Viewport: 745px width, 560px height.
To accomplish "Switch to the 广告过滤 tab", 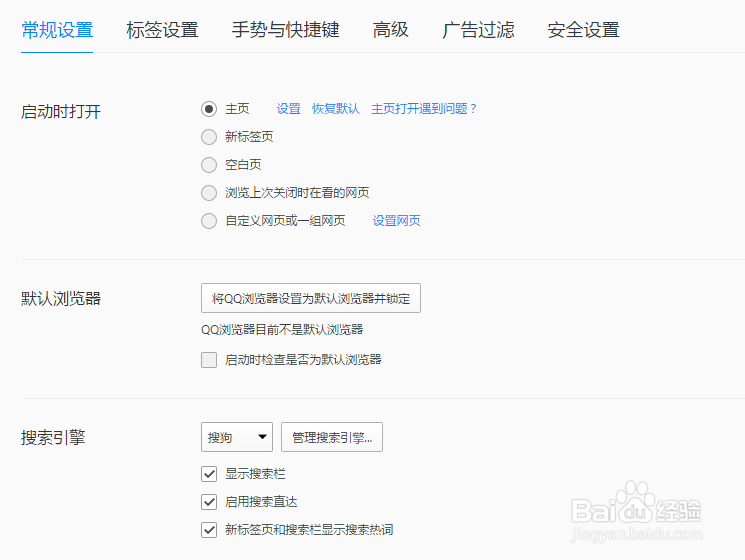I will coord(478,30).
